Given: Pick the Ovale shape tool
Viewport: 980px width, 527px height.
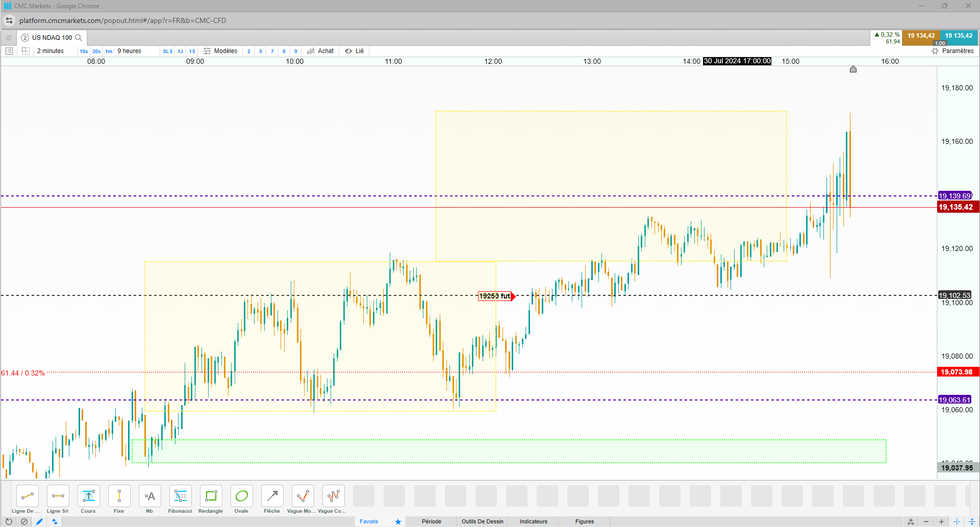Looking at the screenshot, I should click(x=241, y=499).
